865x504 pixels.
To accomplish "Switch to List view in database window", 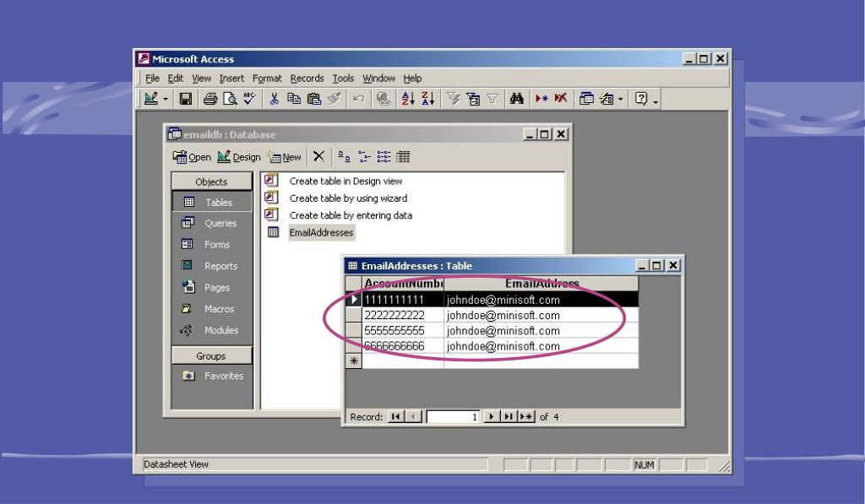I will pos(384,157).
